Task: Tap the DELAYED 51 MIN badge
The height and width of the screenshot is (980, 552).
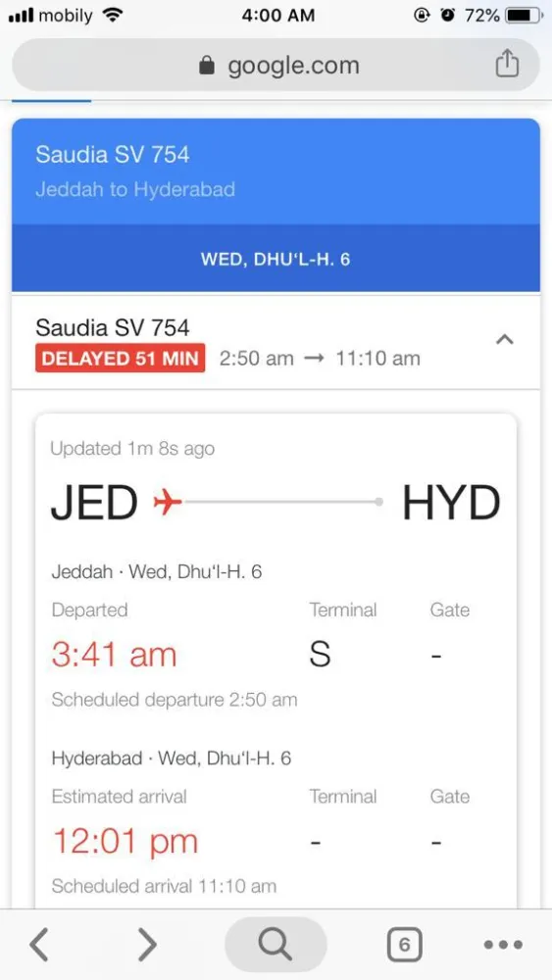Action: coord(120,359)
